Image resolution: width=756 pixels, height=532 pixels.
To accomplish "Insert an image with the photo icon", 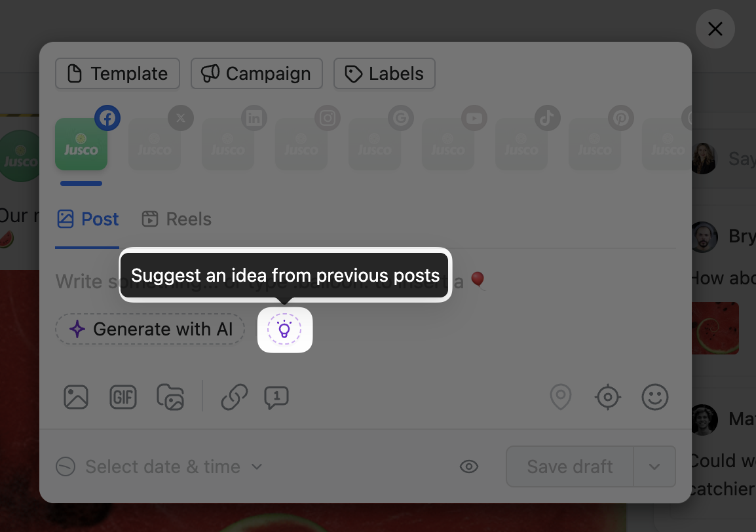I will (76, 397).
